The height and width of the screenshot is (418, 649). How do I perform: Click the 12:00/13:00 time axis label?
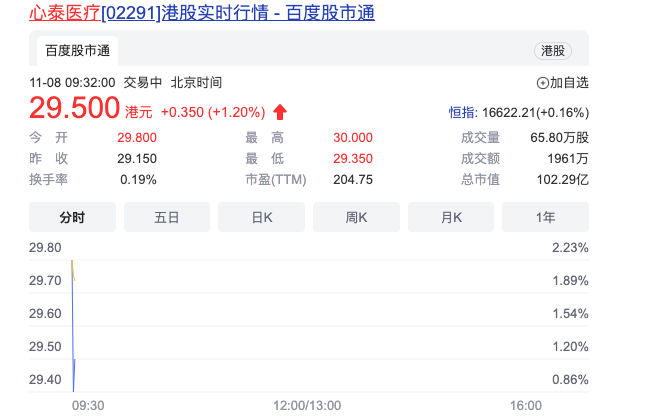coord(307,405)
